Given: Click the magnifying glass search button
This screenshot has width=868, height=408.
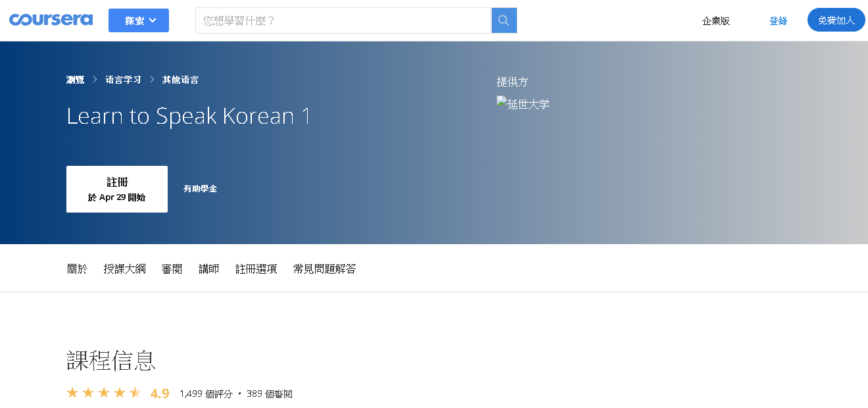Looking at the screenshot, I should click(504, 20).
